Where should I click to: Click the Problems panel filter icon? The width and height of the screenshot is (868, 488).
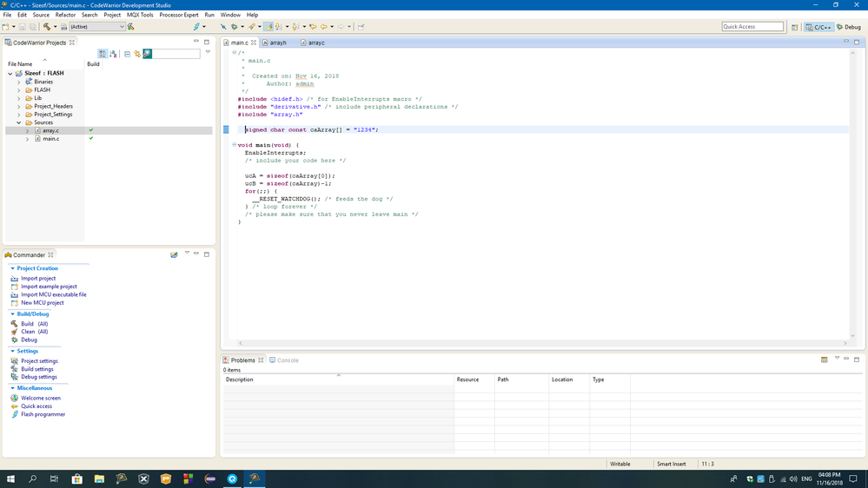(825, 359)
